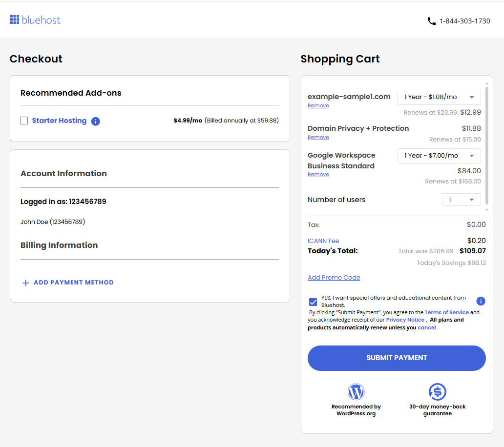Click the bluehost wordmark in the header
The width and height of the screenshot is (504, 447).
point(41,20)
